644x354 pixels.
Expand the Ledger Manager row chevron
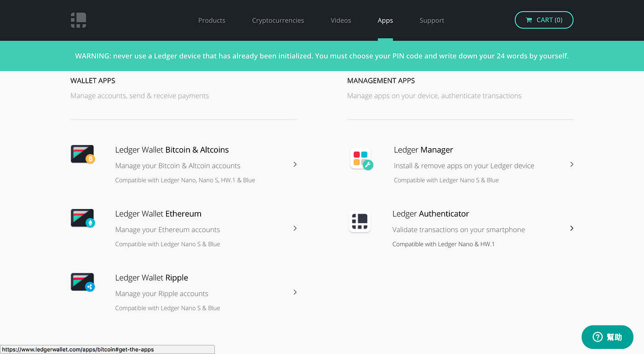click(572, 164)
